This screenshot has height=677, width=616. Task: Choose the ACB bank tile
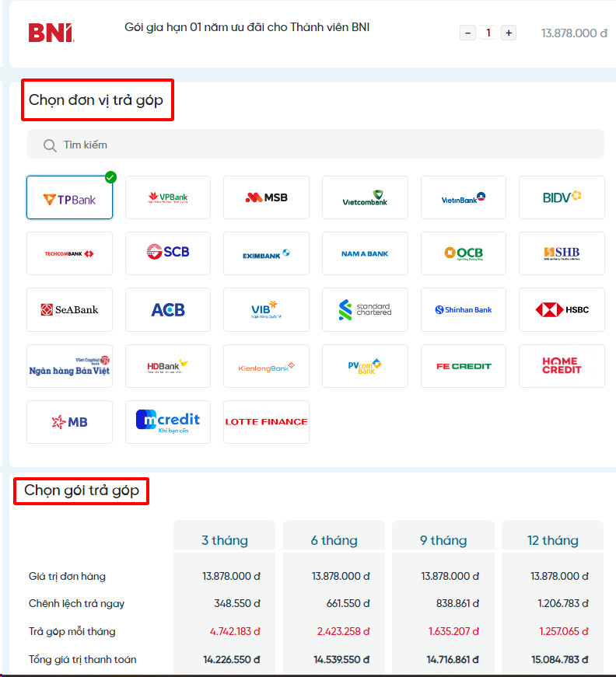(x=168, y=309)
